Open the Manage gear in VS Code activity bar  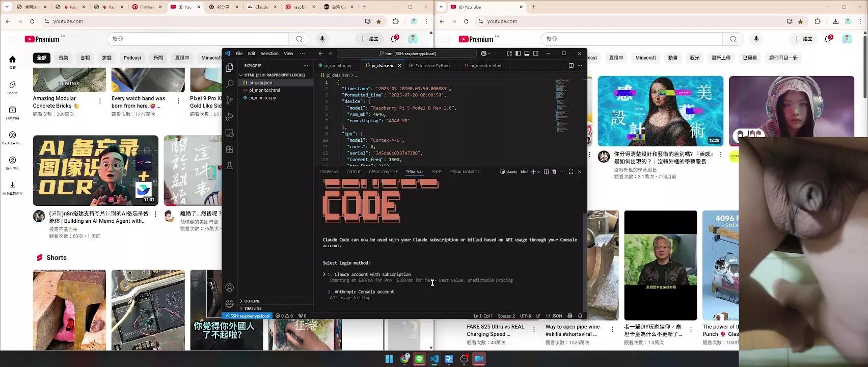(230, 304)
